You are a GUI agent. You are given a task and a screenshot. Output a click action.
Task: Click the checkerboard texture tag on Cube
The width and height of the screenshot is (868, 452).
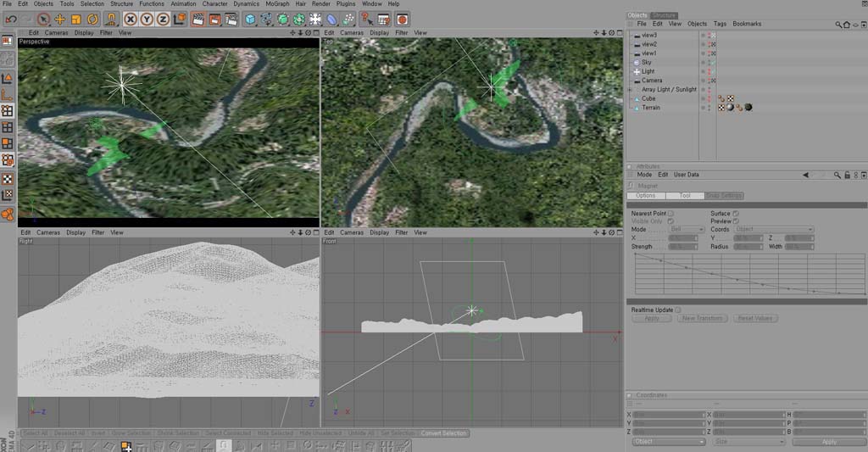(731, 98)
